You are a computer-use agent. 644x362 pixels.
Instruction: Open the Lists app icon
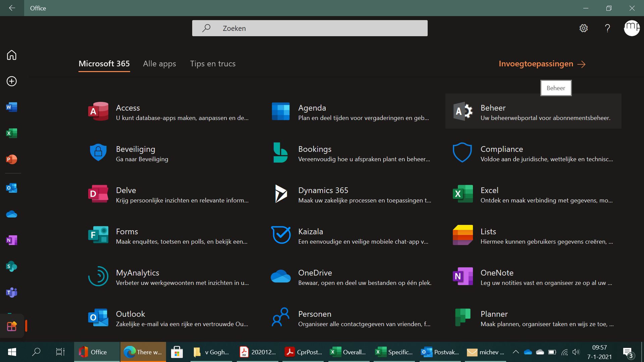click(x=463, y=235)
